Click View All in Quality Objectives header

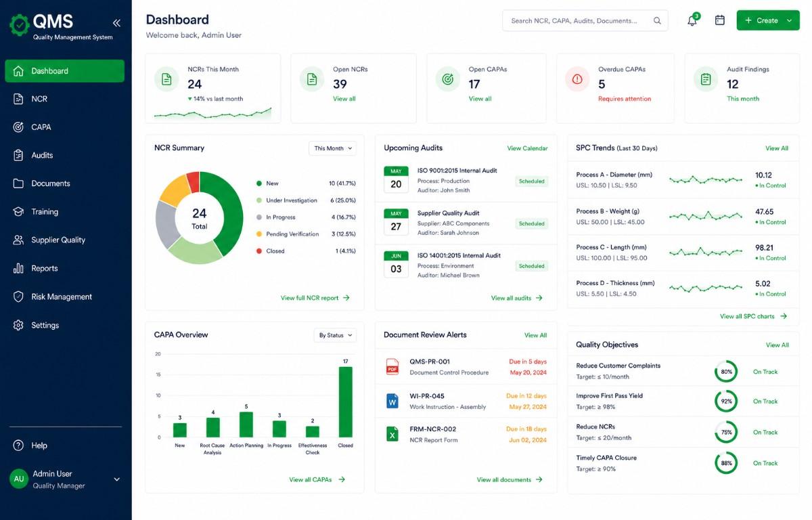pyautogui.click(x=777, y=345)
